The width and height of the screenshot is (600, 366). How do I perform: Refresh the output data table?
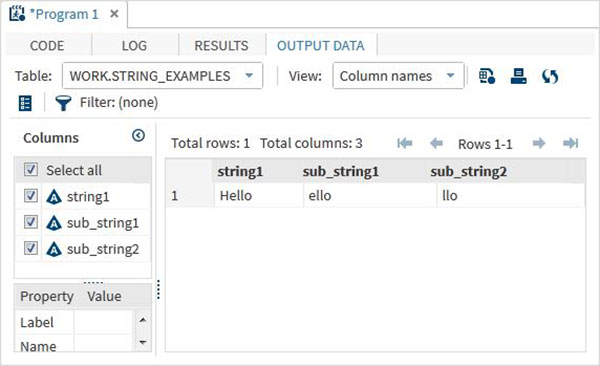tap(550, 76)
